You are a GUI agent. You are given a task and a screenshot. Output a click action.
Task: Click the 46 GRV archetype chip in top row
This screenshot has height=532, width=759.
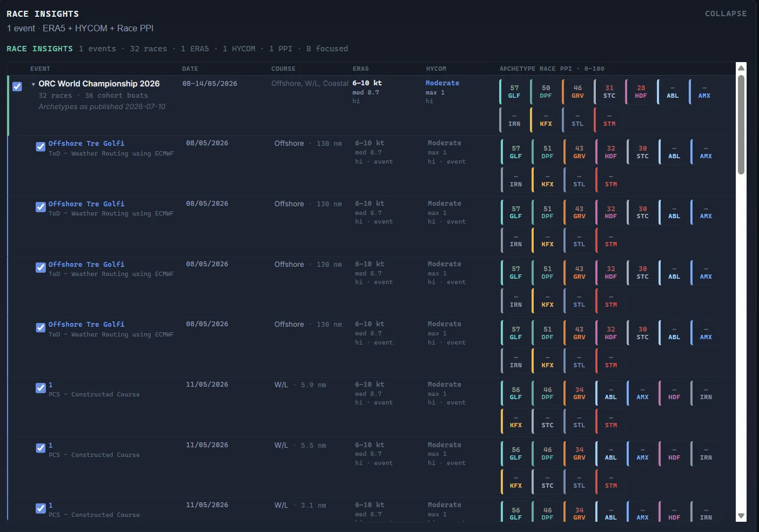(577, 92)
